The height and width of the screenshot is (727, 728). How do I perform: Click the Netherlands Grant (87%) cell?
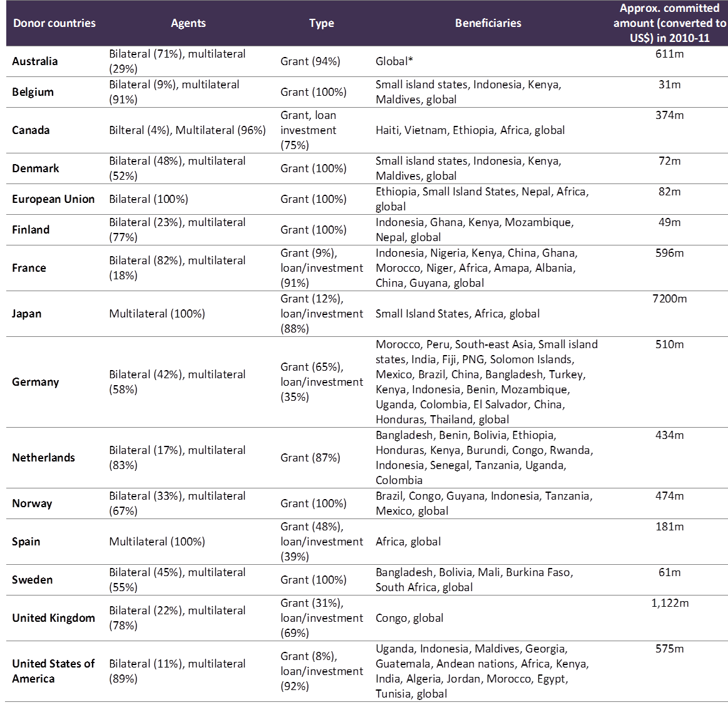coord(310,458)
